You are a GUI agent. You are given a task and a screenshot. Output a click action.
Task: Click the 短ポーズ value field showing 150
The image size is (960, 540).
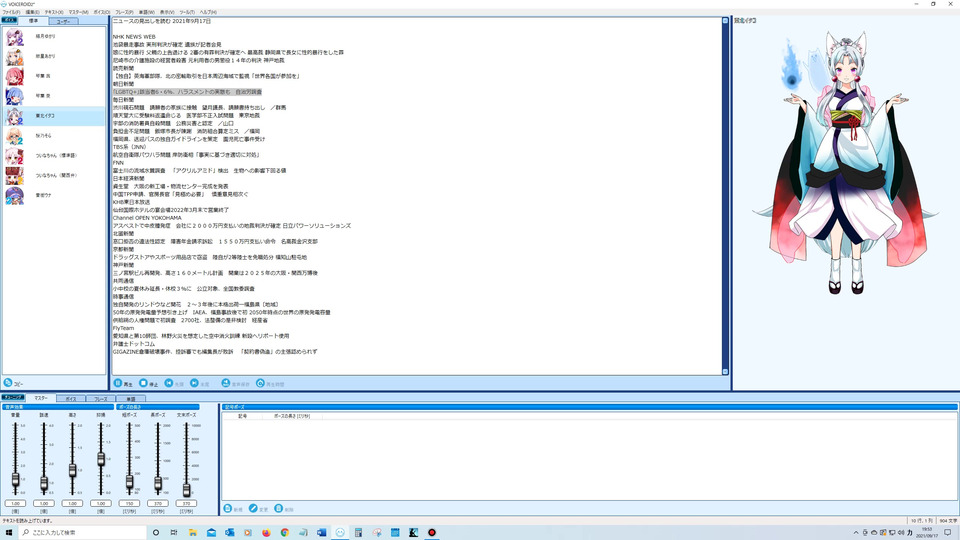[129, 503]
